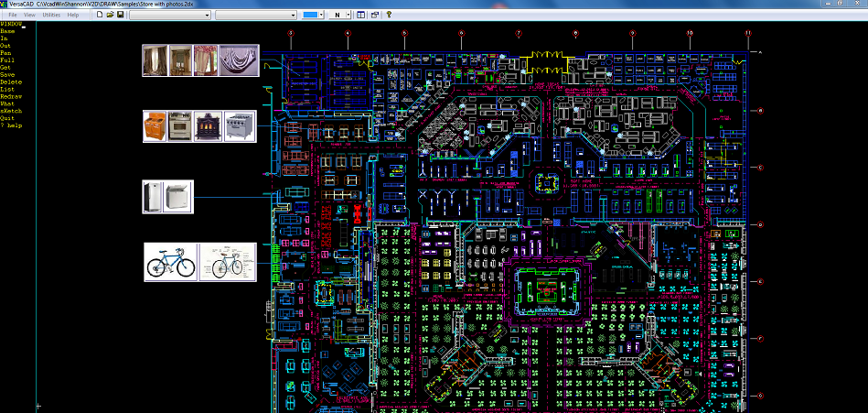Click the split window layout icon
The image size is (868, 413).
(x=362, y=16)
